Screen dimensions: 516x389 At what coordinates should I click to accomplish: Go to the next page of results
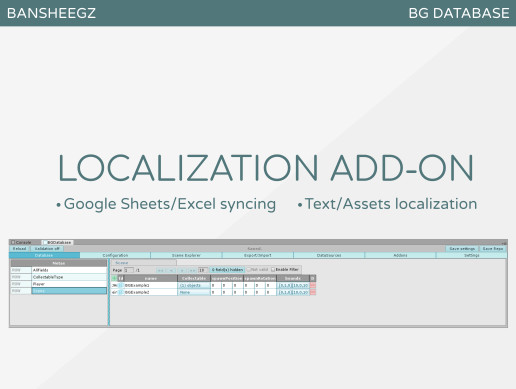182,270
